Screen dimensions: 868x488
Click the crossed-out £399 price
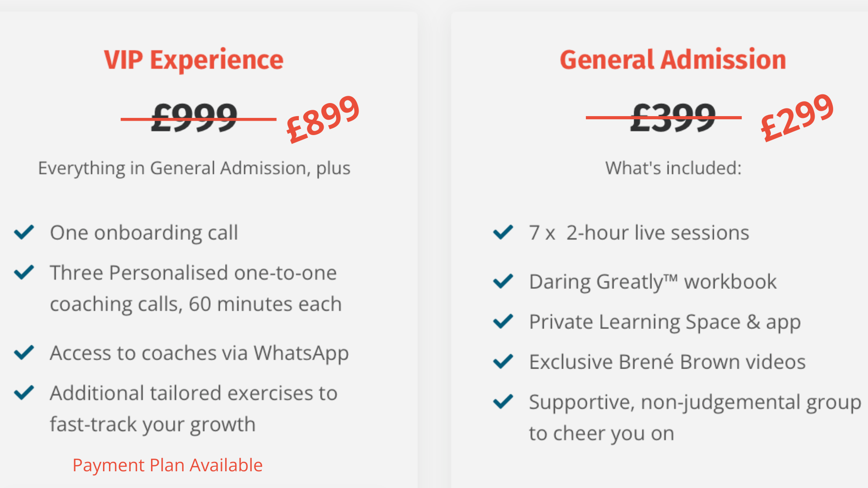point(673,117)
